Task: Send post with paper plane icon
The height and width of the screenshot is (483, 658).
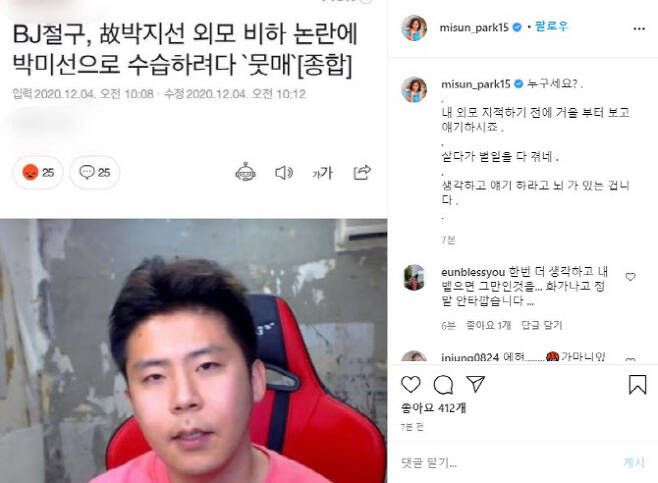Action: (475, 384)
